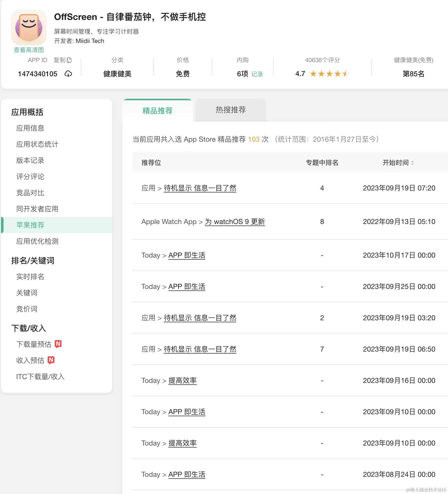The image size is (448, 494).
Task: Open 竞价词 in the sidebar
Action: pyautogui.click(x=27, y=309)
